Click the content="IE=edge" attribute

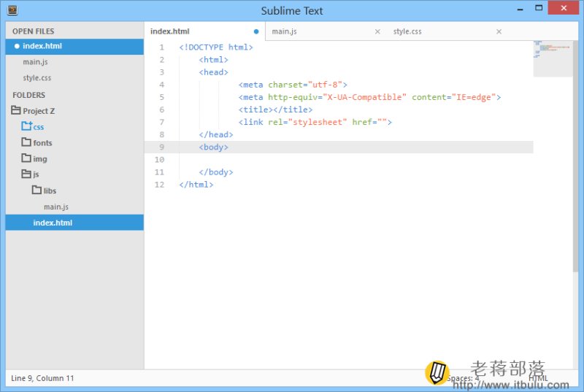click(453, 97)
